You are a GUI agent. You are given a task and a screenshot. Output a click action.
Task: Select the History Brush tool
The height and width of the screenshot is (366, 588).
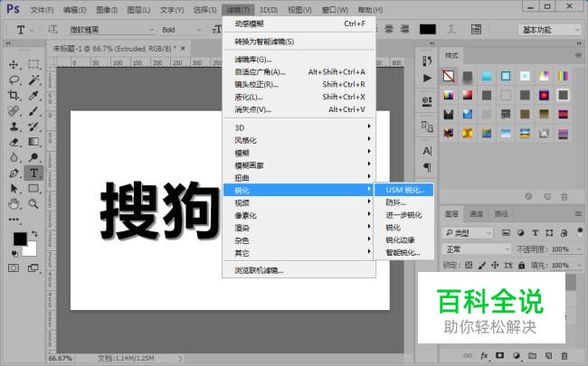tap(33, 127)
